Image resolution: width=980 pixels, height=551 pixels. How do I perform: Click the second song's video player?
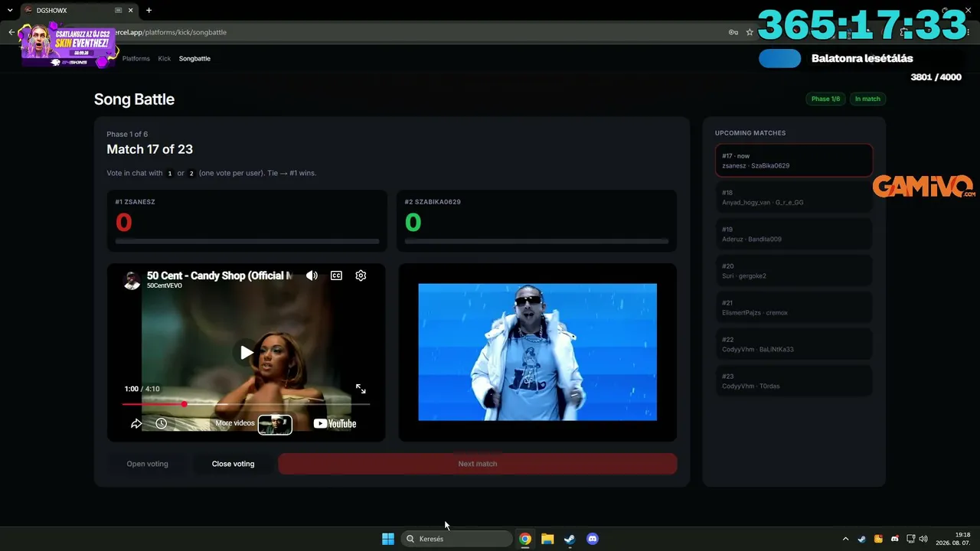tap(537, 352)
